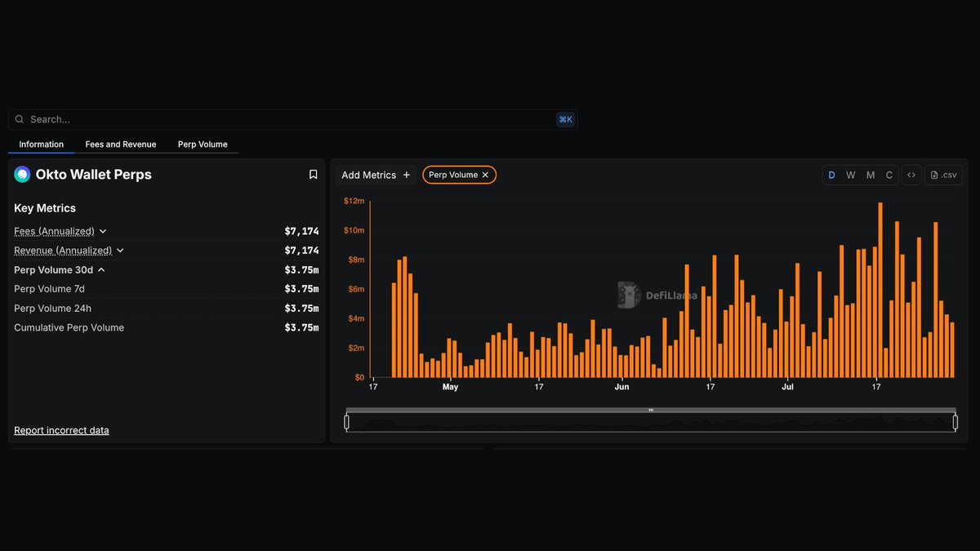
Task: Select the Cumulative Perp Volume row label
Action: coord(69,327)
